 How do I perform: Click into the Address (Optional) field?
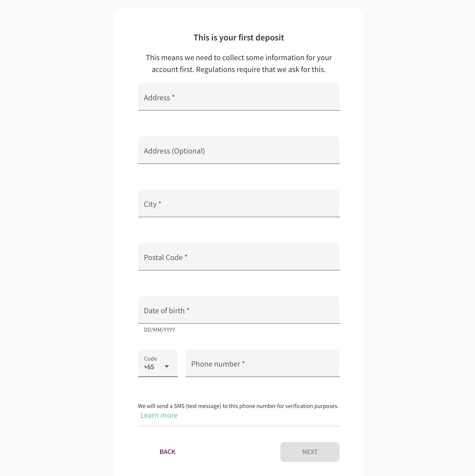click(x=239, y=150)
